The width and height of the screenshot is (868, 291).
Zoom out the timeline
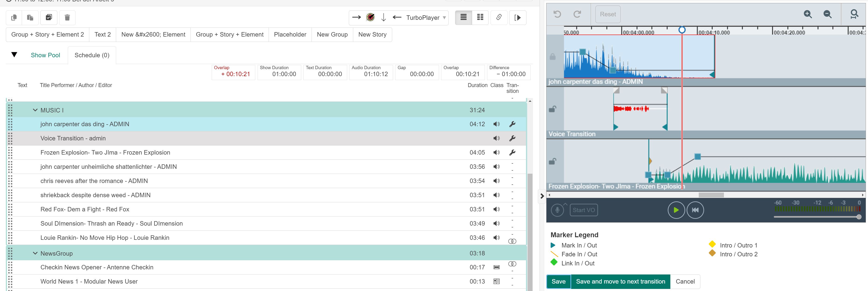click(828, 14)
